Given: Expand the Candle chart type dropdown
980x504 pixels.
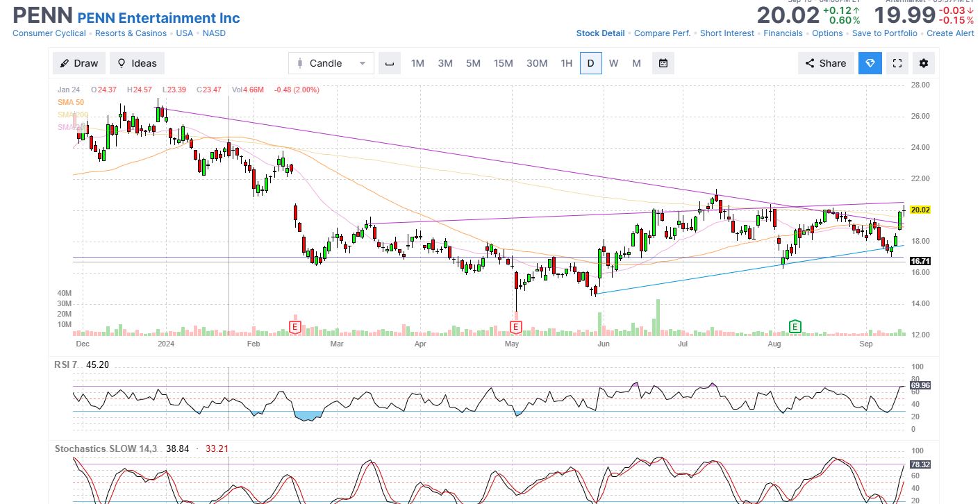Looking at the screenshot, I should click(x=331, y=63).
